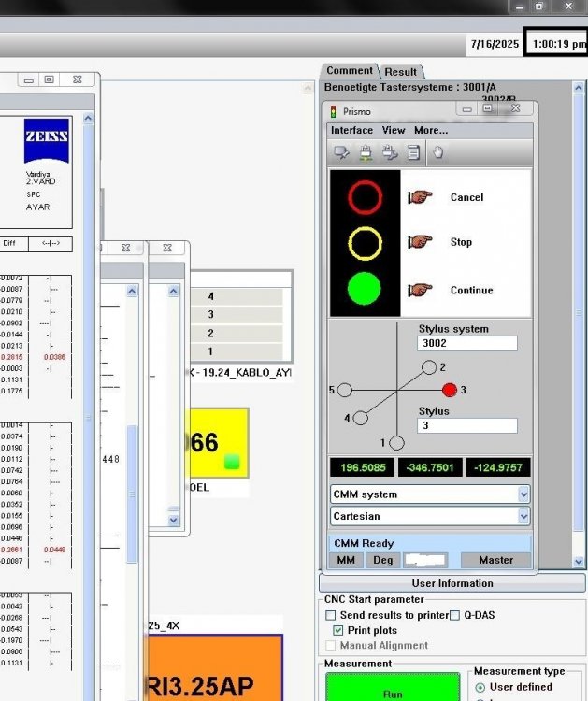Click the first probe toolbar icon in Prismo
588x701 pixels.
(341, 153)
